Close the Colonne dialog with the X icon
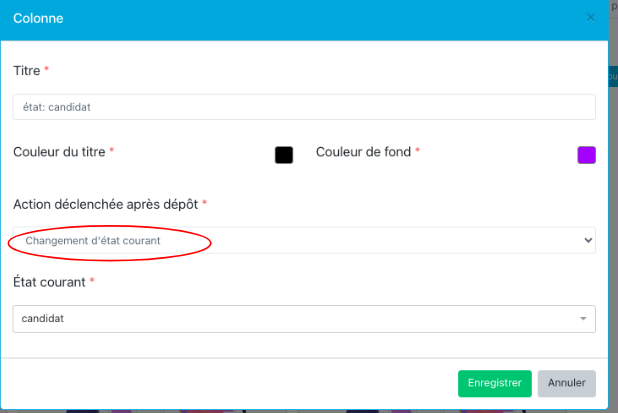618x413 pixels. click(591, 18)
